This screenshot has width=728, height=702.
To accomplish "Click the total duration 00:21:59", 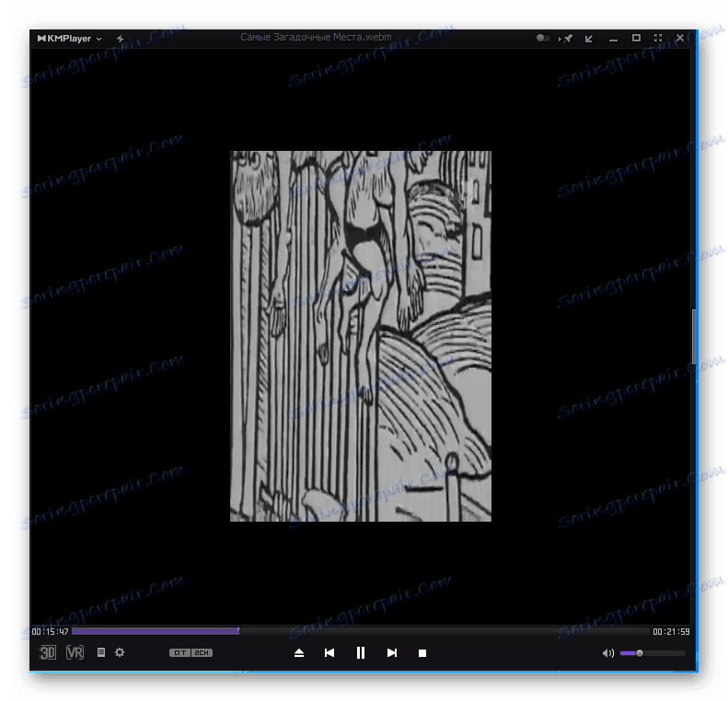I will (671, 631).
